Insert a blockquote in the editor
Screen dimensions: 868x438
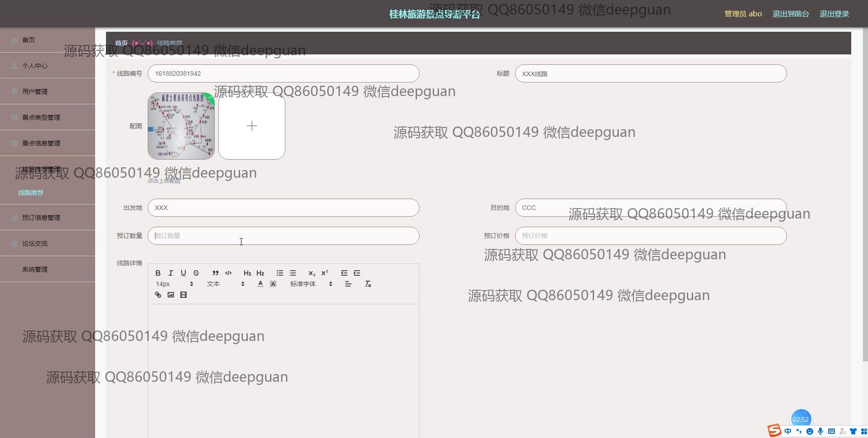coord(216,273)
